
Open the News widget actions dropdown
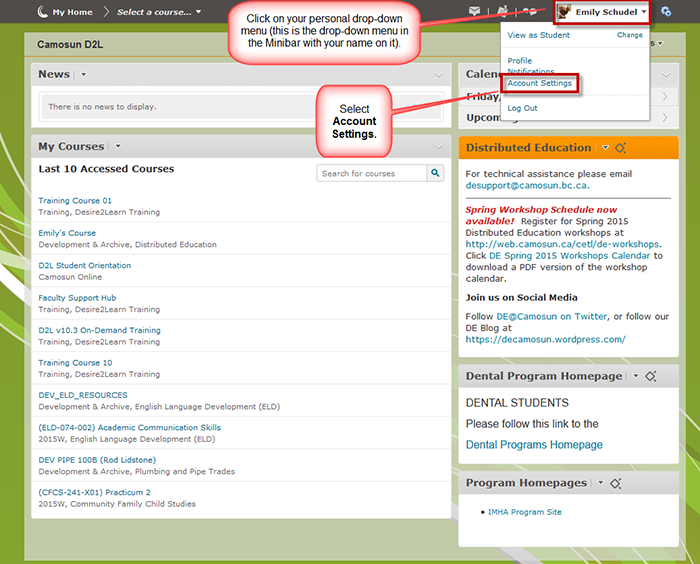[x=84, y=75]
